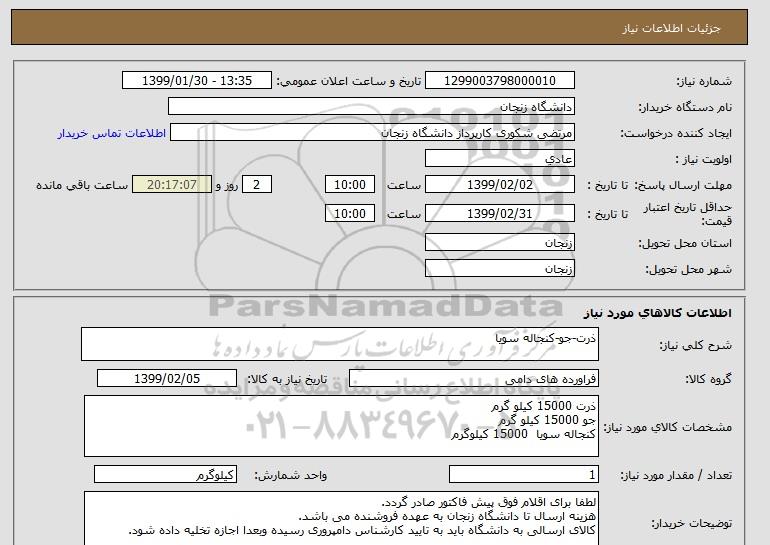This screenshot has height=545, width=770.
Task: Select delivery city field زنجان
Action: pyautogui.click(x=499, y=269)
